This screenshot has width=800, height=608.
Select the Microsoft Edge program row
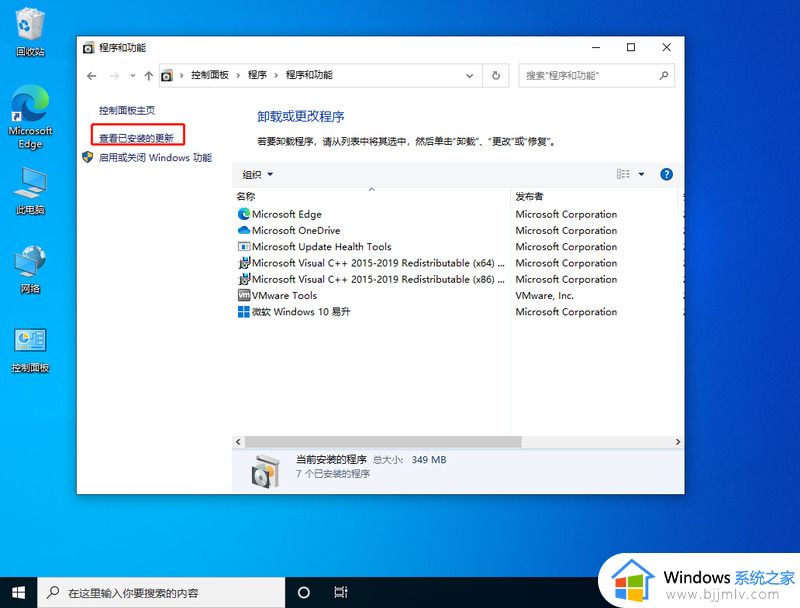pyautogui.click(x=458, y=214)
